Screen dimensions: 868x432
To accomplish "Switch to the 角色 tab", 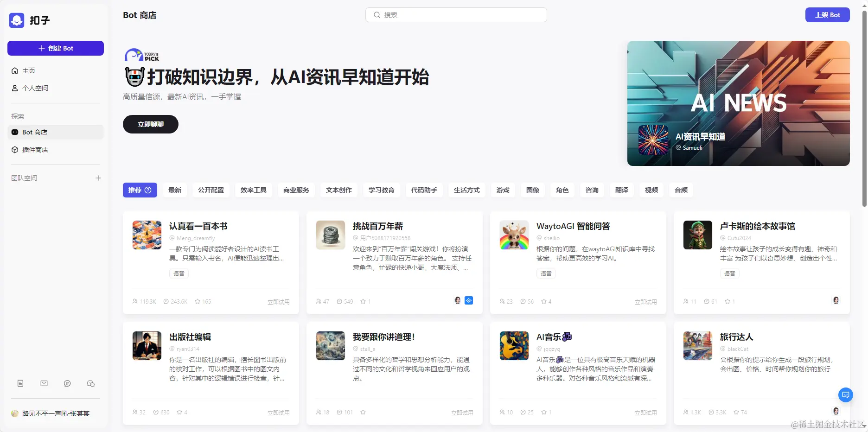I will tap(562, 190).
